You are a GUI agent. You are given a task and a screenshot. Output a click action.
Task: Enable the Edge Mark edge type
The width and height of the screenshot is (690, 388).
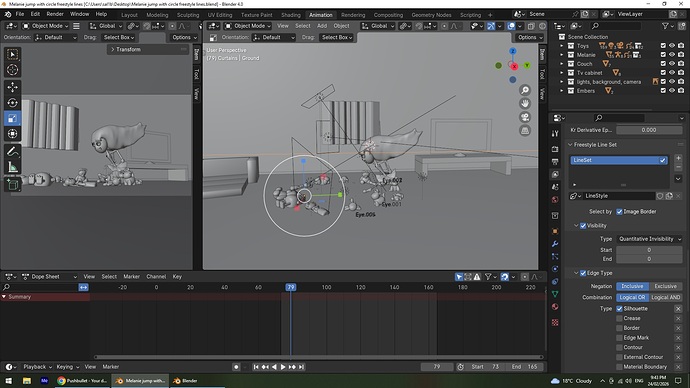click(x=619, y=338)
